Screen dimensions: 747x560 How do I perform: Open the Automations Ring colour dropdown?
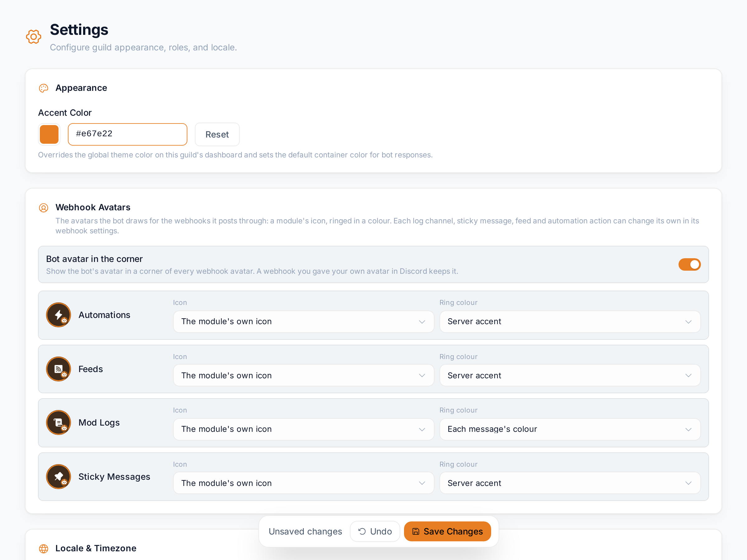click(x=570, y=321)
